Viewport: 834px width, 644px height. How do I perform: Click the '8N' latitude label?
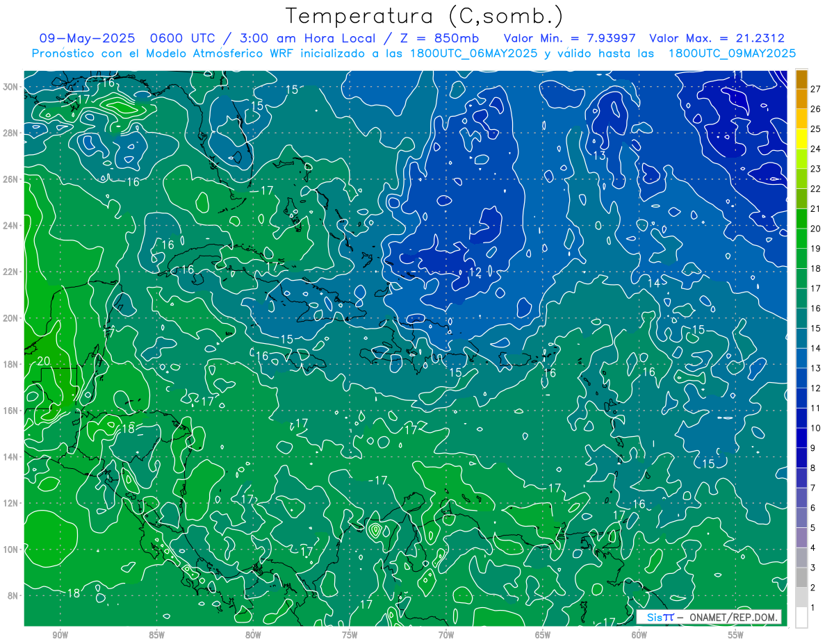[13, 595]
